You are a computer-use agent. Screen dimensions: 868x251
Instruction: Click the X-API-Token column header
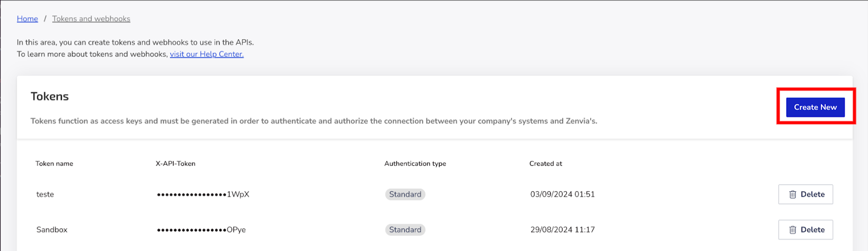(x=175, y=164)
